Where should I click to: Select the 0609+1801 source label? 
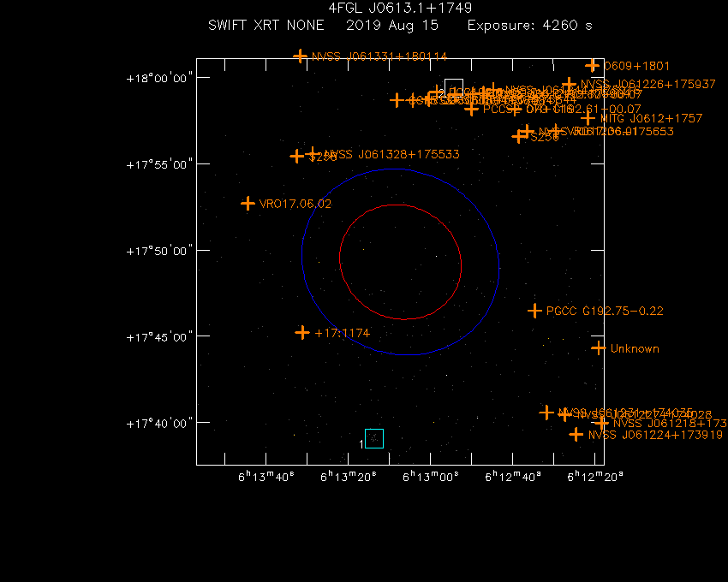click(x=636, y=66)
